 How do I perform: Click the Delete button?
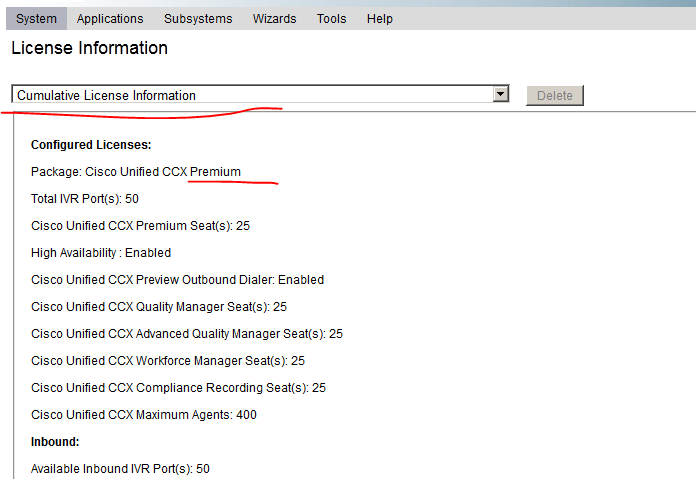click(554, 95)
